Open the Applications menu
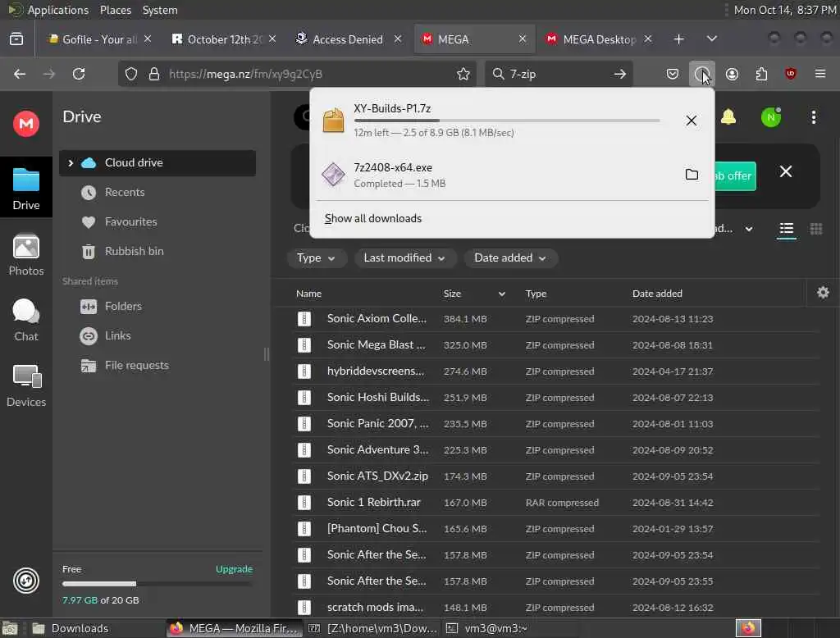840x638 pixels. point(58,10)
